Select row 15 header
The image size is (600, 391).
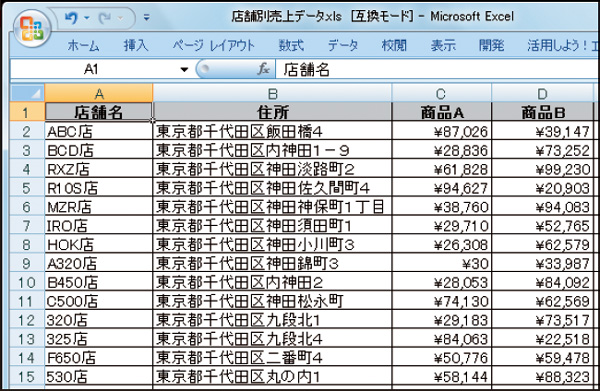click(x=27, y=376)
